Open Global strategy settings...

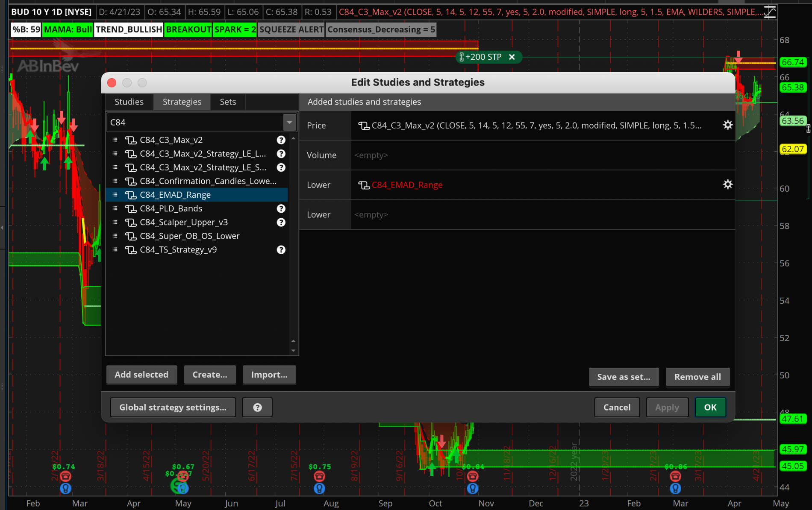click(x=173, y=407)
